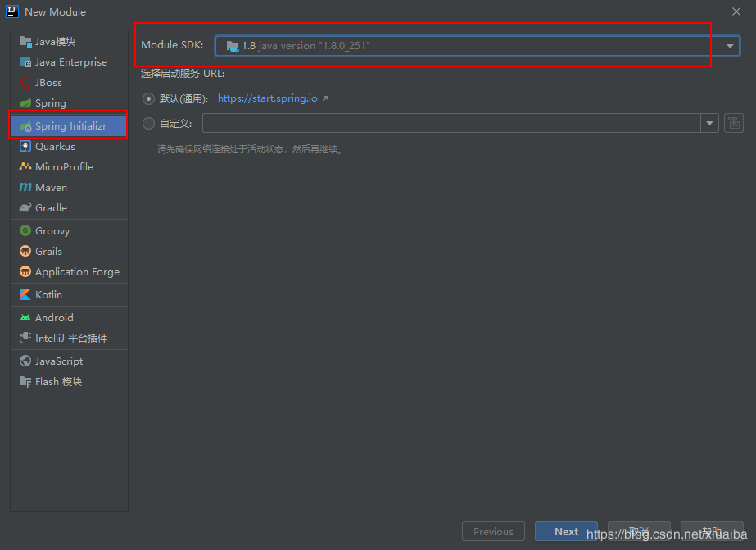Select the Android list entry
Image resolution: width=756 pixels, height=550 pixels.
69,317
